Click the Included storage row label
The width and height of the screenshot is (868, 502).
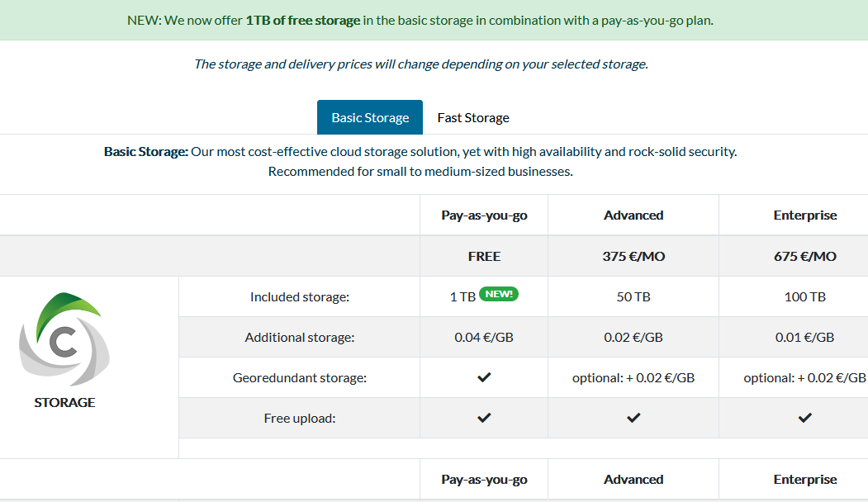pos(300,296)
